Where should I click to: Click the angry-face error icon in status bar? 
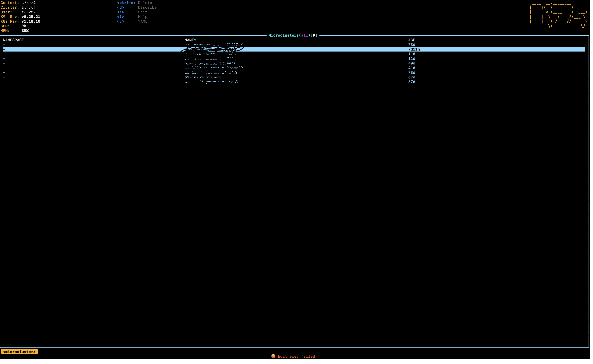point(274,356)
